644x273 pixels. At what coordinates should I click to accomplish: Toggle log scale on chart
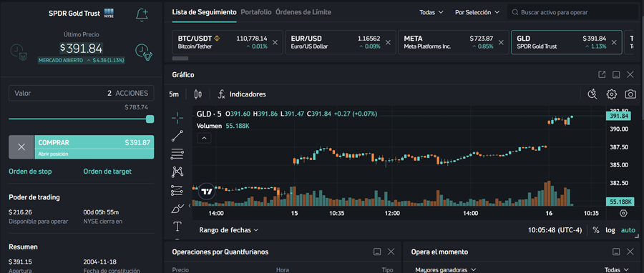pyautogui.click(x=610, y=230)
